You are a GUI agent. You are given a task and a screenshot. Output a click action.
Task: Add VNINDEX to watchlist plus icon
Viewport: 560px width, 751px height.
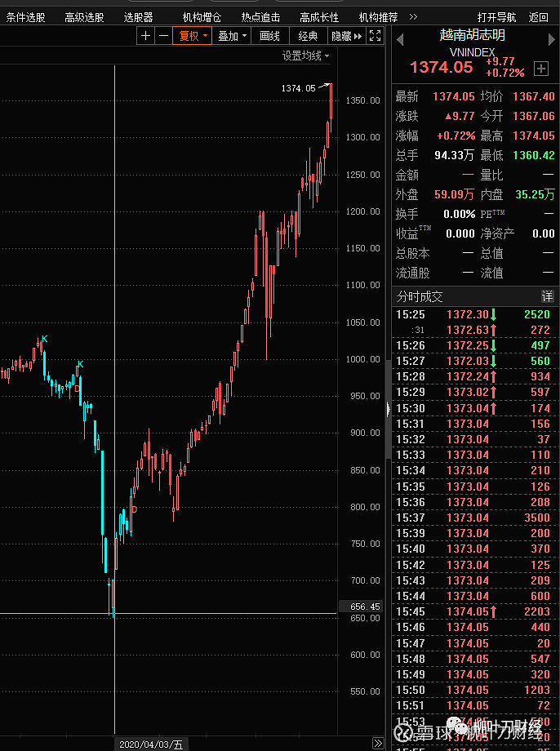[x=541, y=69]
